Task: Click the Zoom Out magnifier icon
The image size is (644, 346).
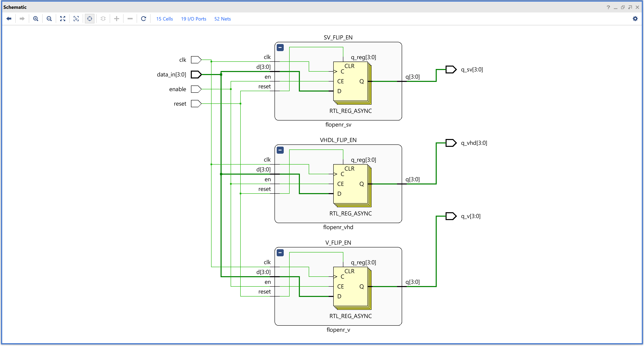Action: click(x=49, y=19)
